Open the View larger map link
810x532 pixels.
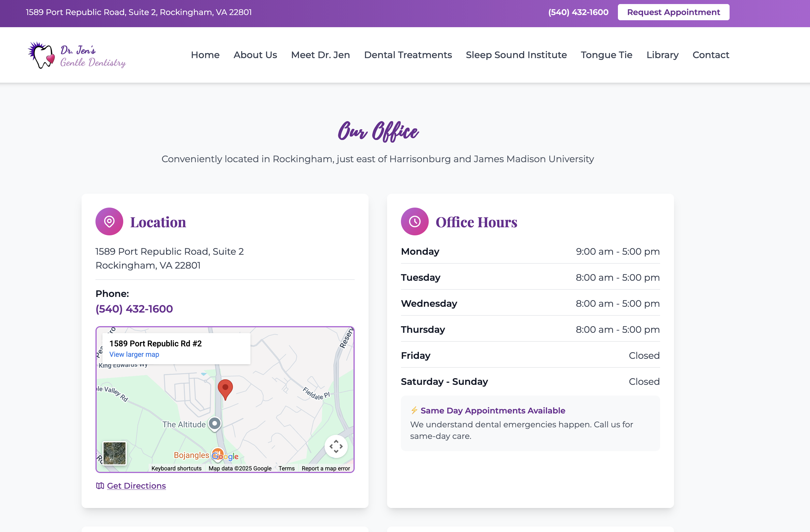point(134,354)
